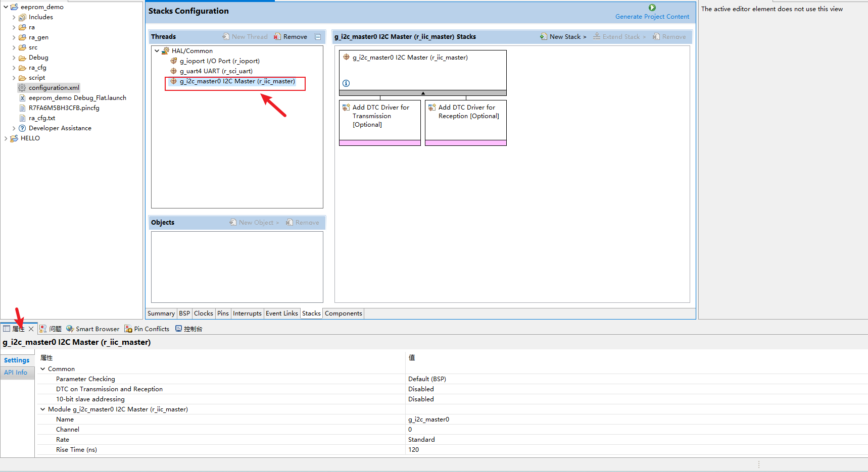Click the Extend Stack icon
The image size is (868, 472).
coord(597,37)
